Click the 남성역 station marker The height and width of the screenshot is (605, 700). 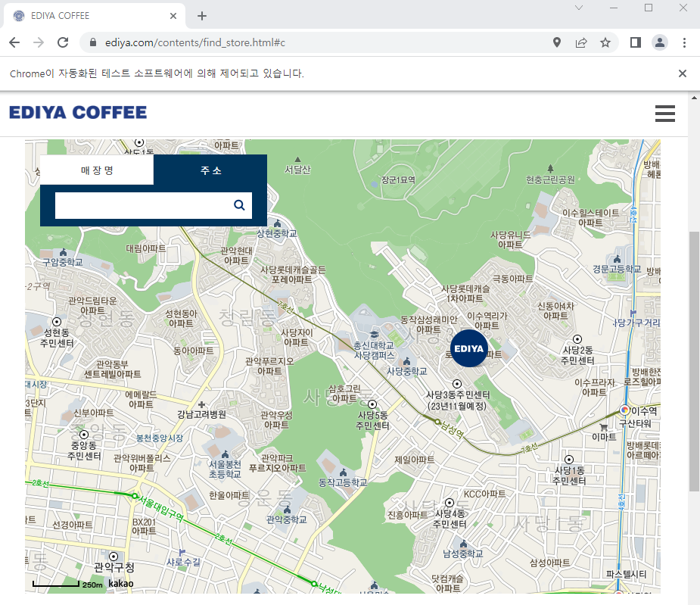click(437, 422)
